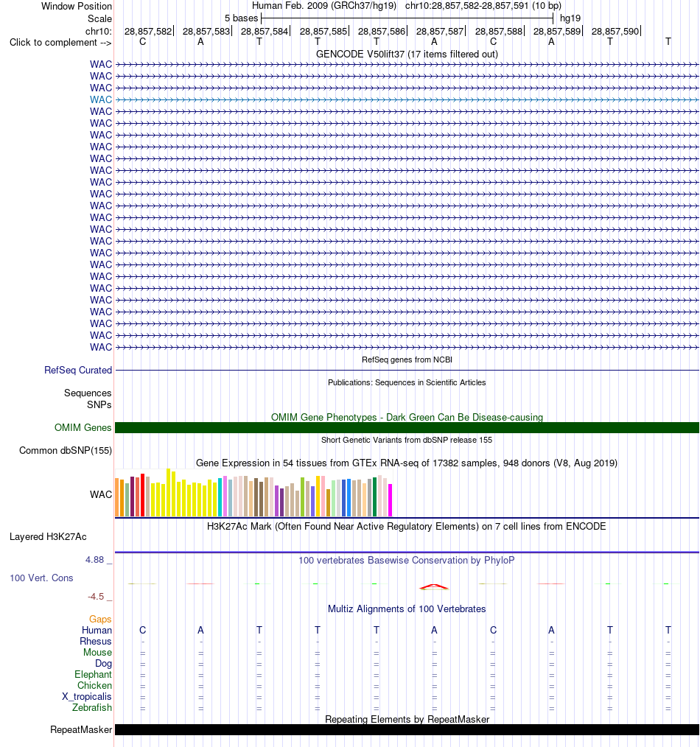
Task: Select the Dog species label
Action: (103, 663)
